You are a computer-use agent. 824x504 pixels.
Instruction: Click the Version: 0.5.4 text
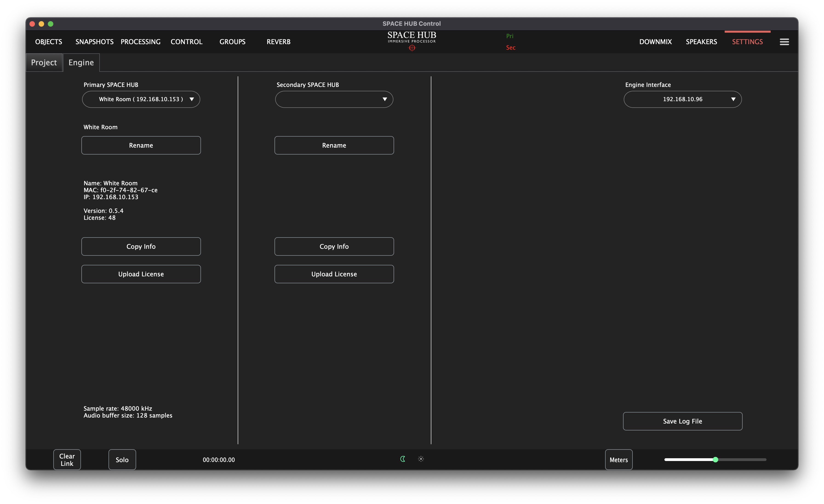[103, 211]
